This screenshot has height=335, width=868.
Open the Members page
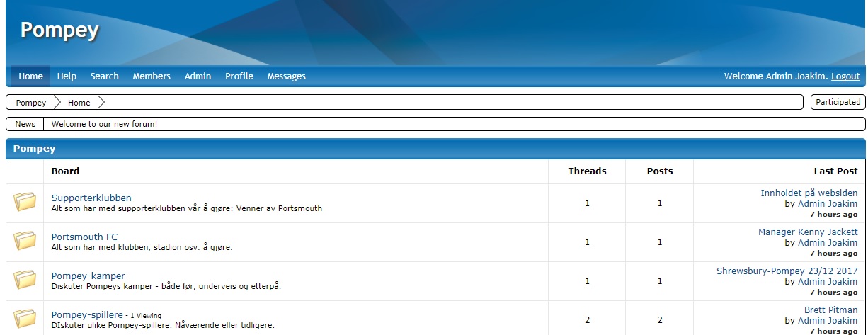(x=152, y=76)
